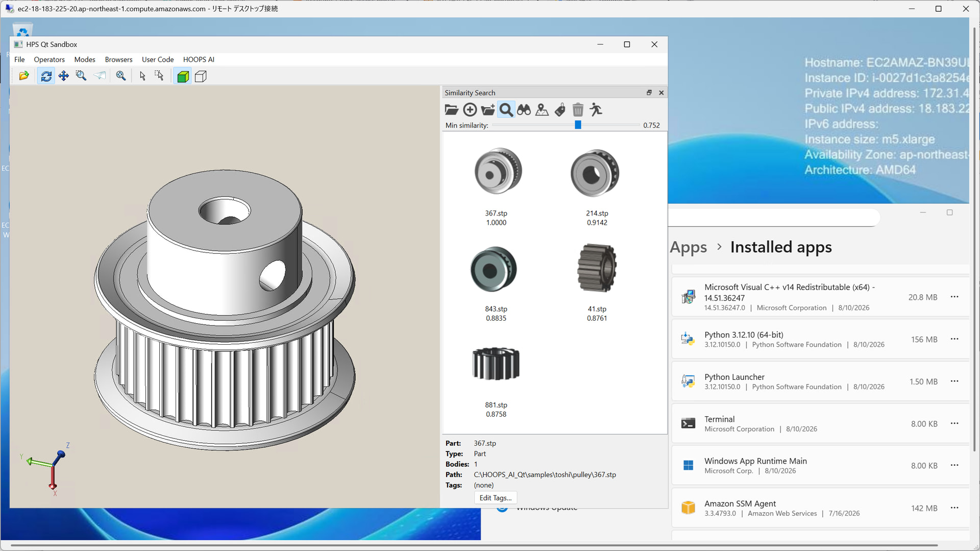Float the Similarity Search panel
This screenshot has width=980, height=551.
click(649, 92)
